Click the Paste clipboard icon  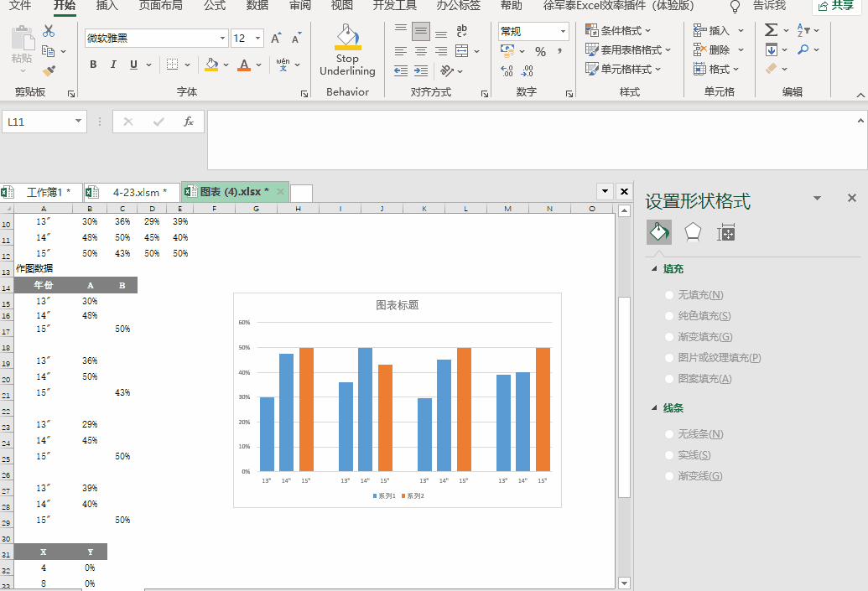click(x=22, y=39)
